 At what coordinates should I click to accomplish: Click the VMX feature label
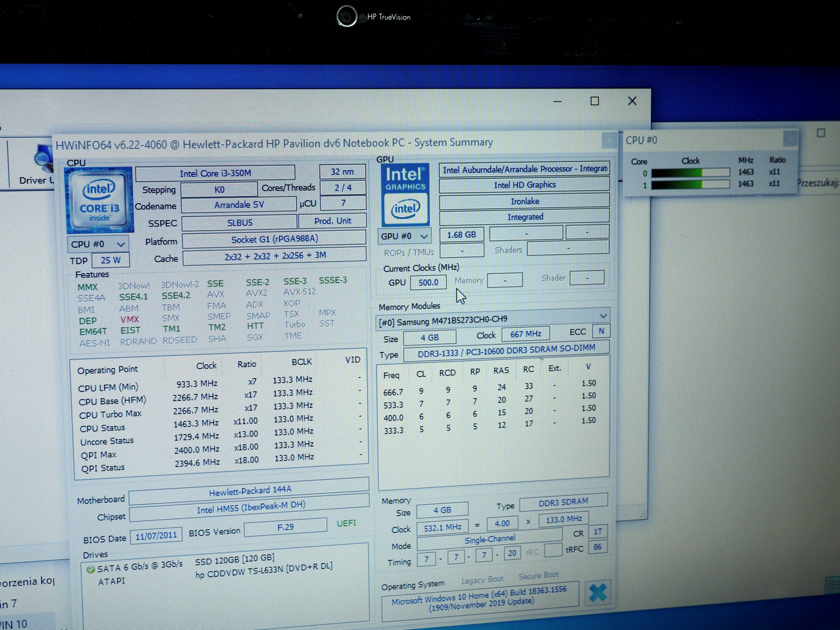130,319
